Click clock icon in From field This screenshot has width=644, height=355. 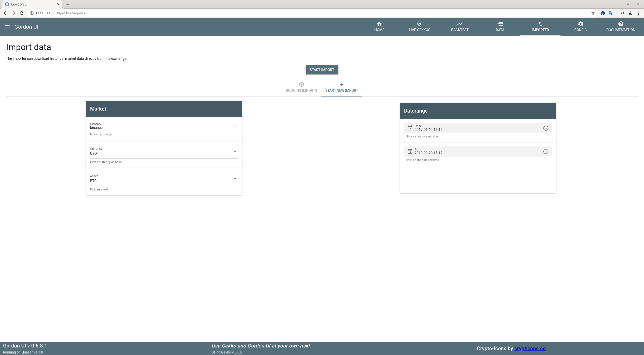[545, 128]
